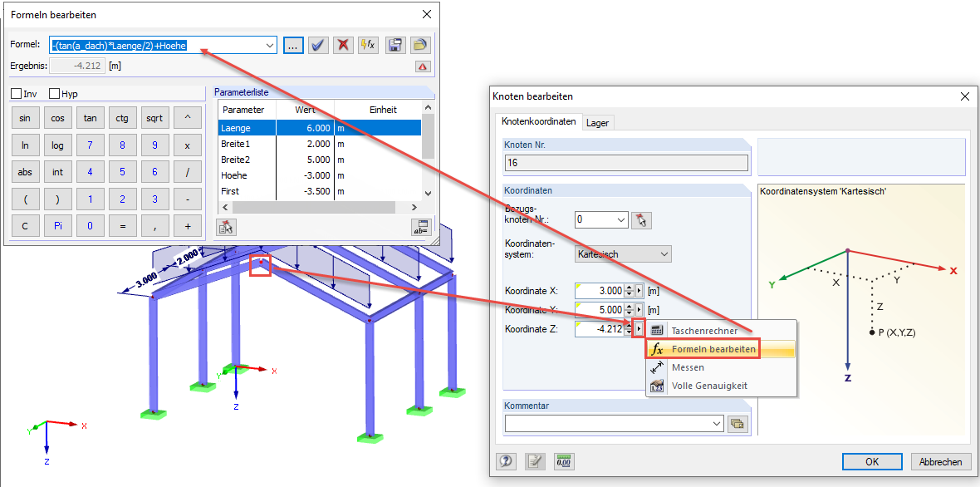Click the sqrt calculator key
980x487 pixels.
click(x=154, y=117)
